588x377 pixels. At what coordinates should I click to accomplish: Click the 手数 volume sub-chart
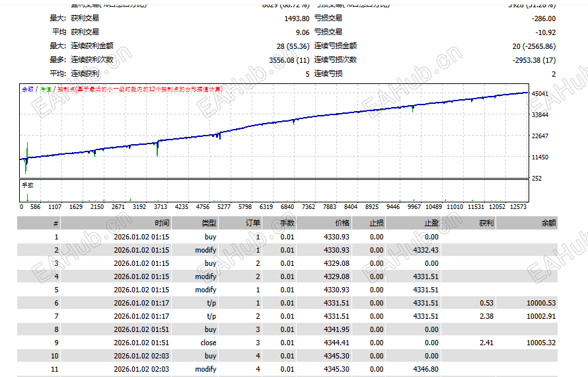[274, 190]
